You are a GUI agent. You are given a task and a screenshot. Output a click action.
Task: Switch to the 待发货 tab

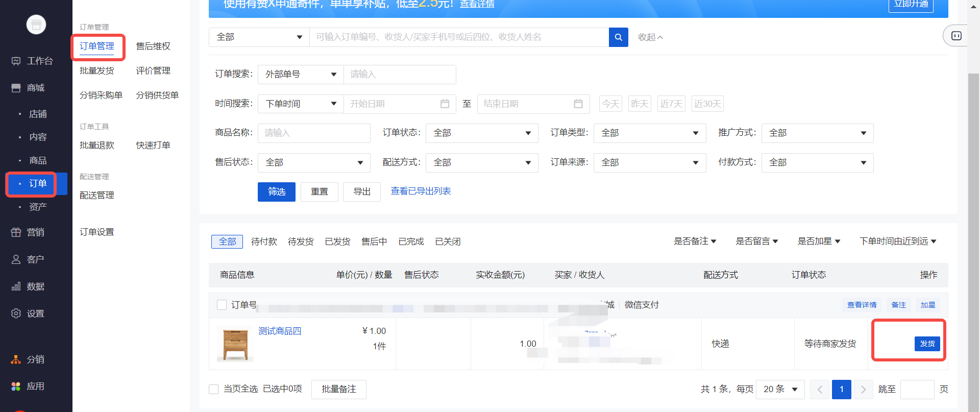click(x=301, y=241)
